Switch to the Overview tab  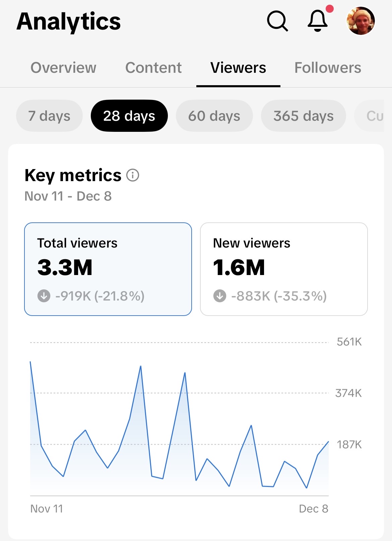63,68
